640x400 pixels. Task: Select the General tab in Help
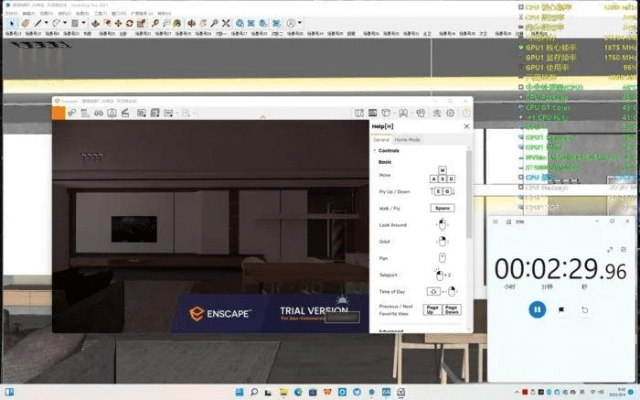tap(381, 139)
